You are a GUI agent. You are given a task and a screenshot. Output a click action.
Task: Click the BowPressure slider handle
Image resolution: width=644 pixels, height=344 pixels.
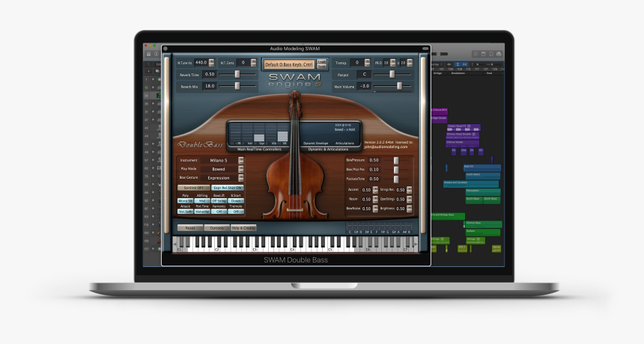coord(396,160)
